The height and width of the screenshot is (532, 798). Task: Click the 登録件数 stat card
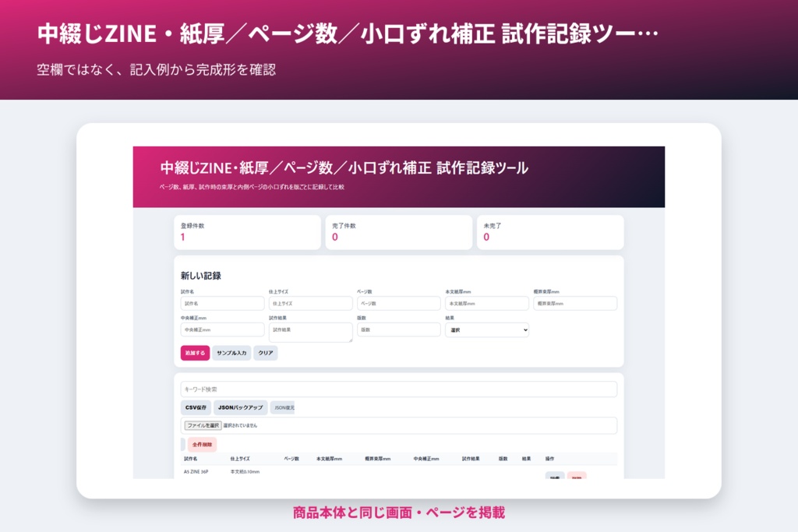tap(247, 232)
